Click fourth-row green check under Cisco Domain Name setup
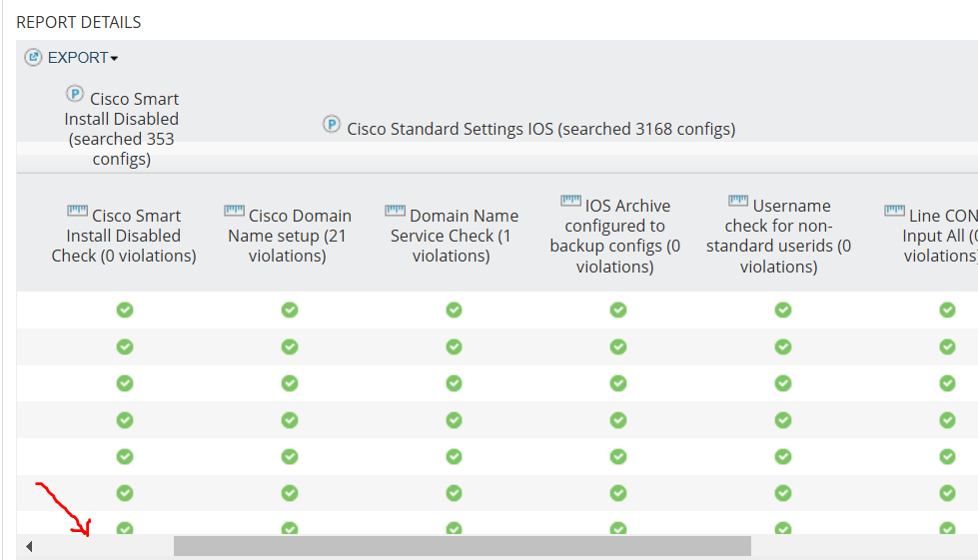 click(x=290, y=420)
